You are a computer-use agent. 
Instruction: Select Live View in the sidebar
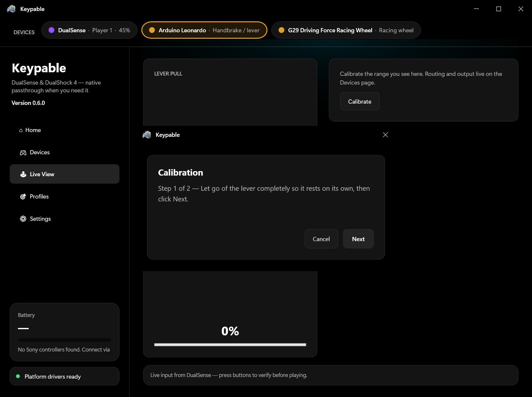(64, 174)
